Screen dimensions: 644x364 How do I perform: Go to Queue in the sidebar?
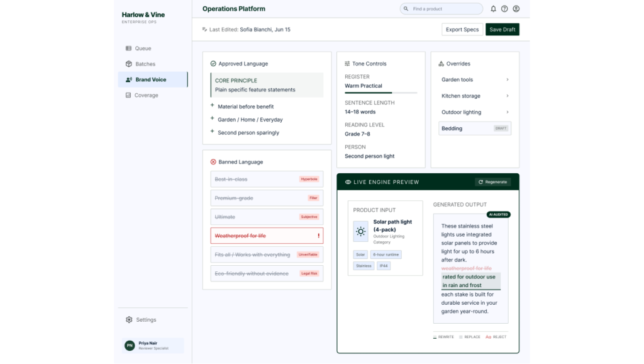pos(153,48)
